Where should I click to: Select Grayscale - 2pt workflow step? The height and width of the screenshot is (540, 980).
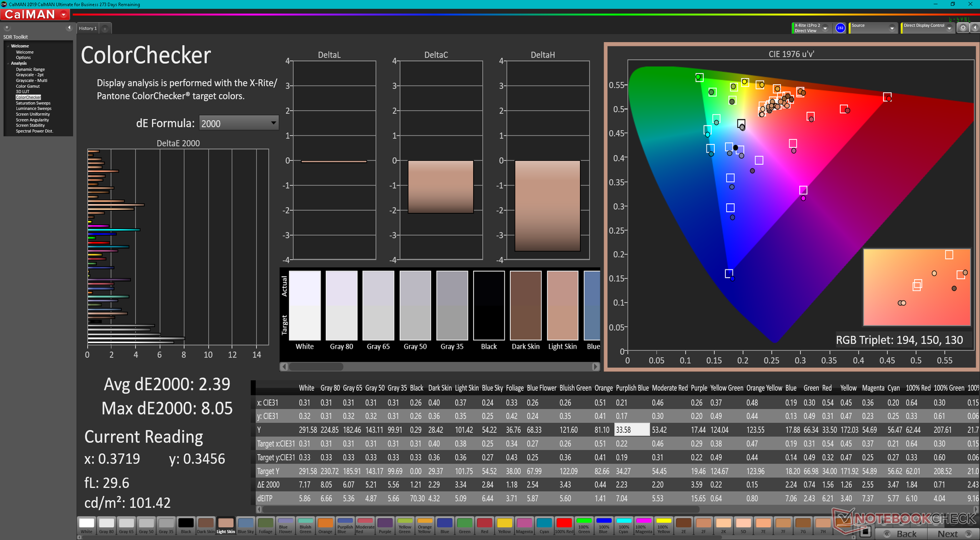coord(30,75)
